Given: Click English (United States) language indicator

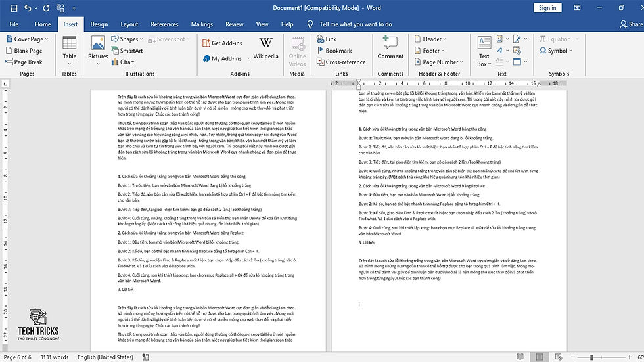Looking at the screenshot, I should coord(105,357).
